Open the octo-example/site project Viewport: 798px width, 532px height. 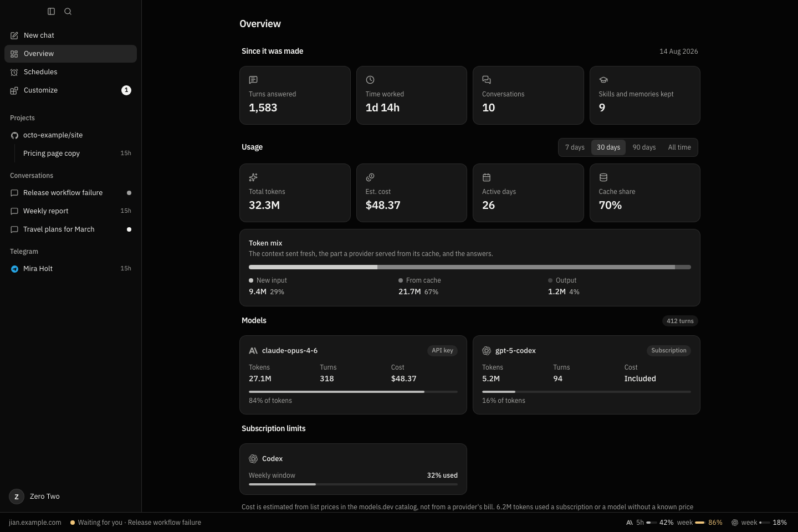70,135
